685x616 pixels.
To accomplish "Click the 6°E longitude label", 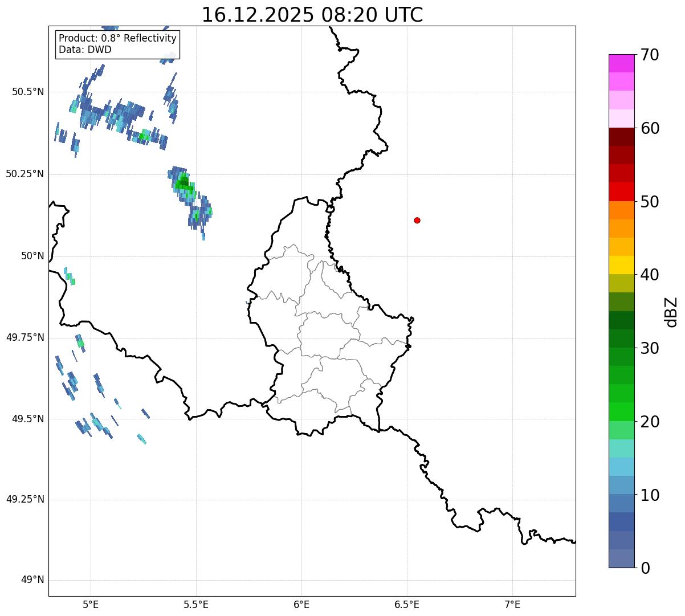I will [x=301, y=604].
